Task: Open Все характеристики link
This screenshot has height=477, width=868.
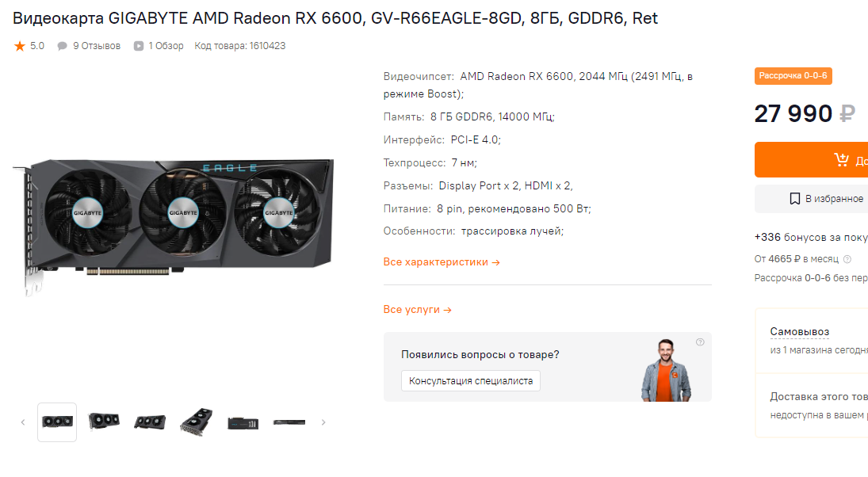Action: (x=442, y=261)
